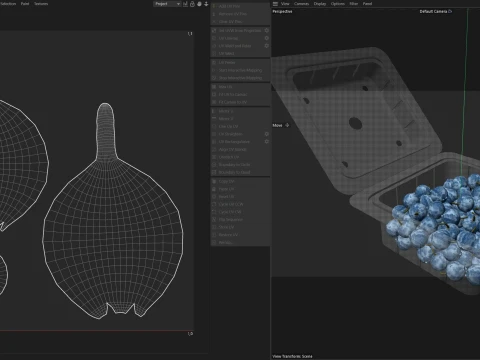480x360 pixels.
Task: Click the Flip Sequence command
Action: pos(240,220)
